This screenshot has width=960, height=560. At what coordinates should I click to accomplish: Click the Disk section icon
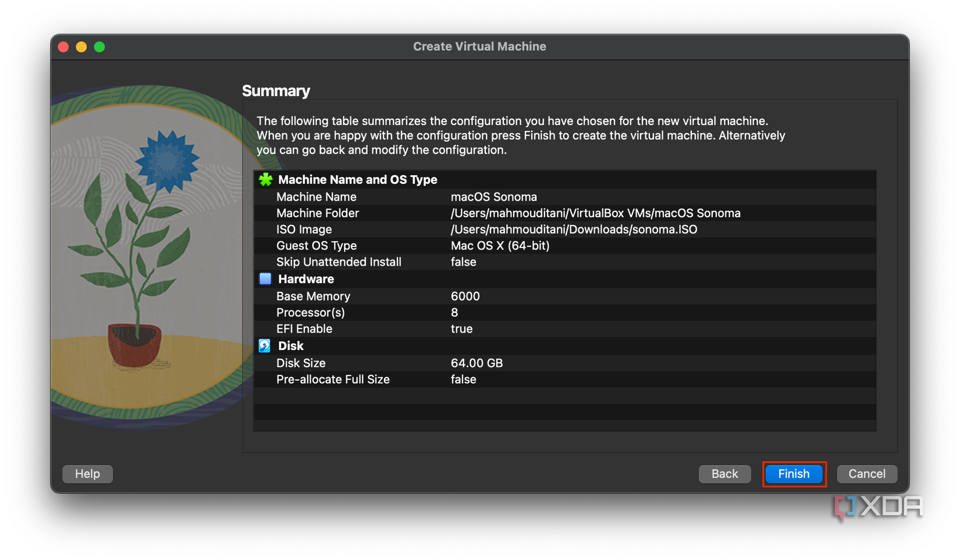[x=265, y=345]
